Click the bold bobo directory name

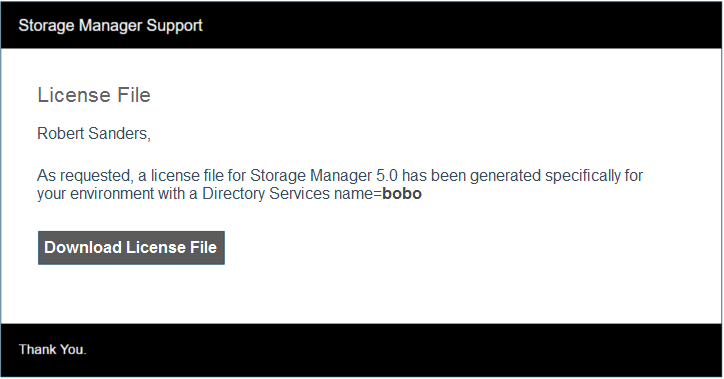402,193
